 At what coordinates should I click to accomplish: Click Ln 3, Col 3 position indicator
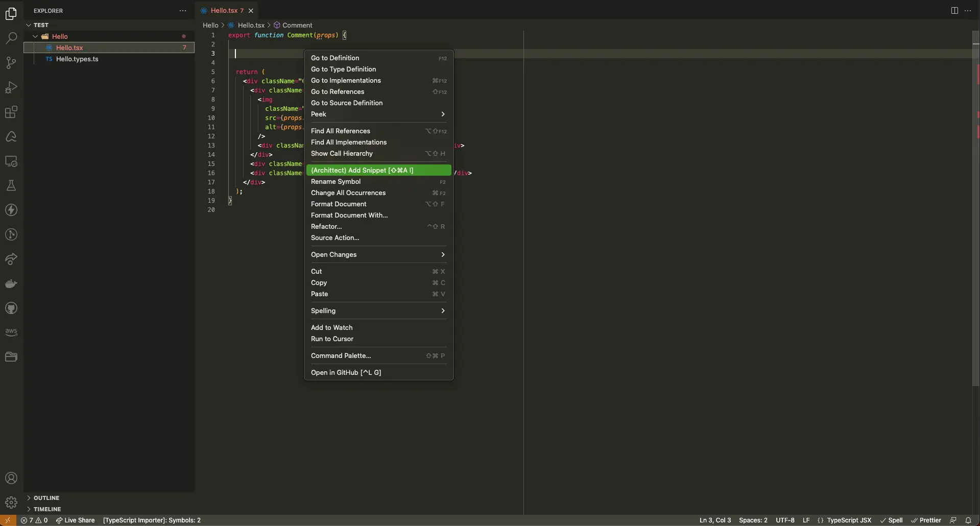coord(715,520)
